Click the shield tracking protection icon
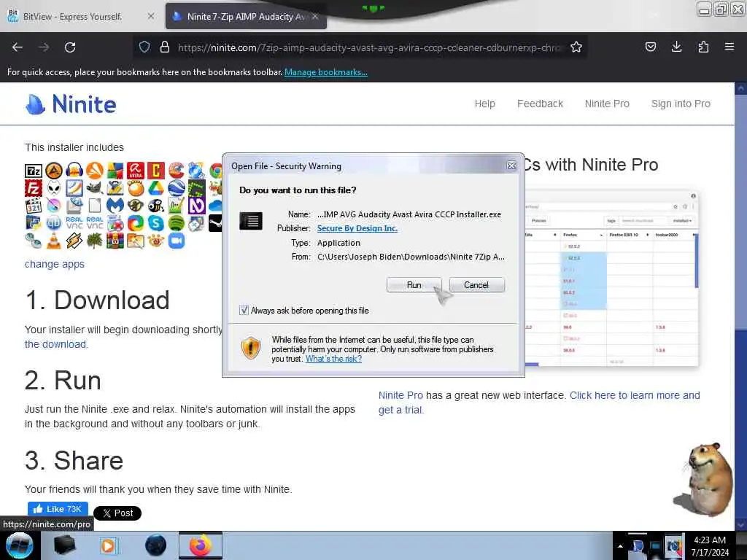The width and height of the screenshot is (747, 560). 144,47
